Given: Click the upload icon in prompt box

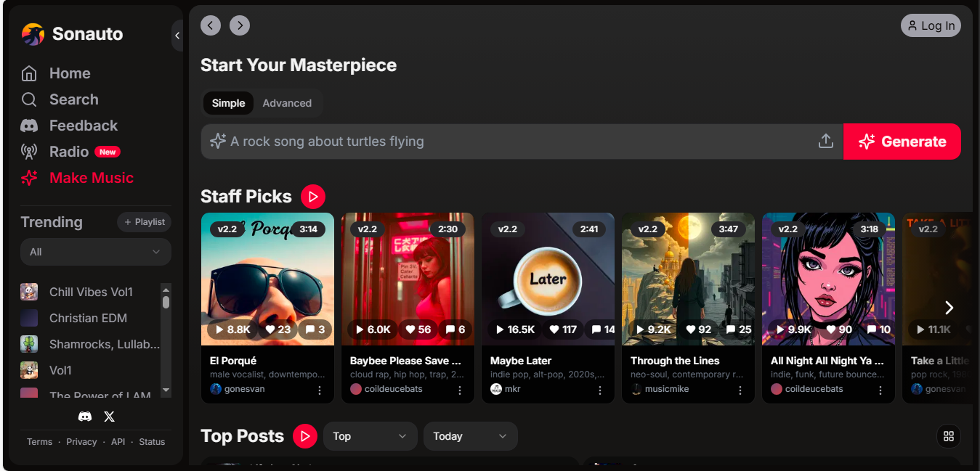Looking at the screenshot, I should coord(825,142).
